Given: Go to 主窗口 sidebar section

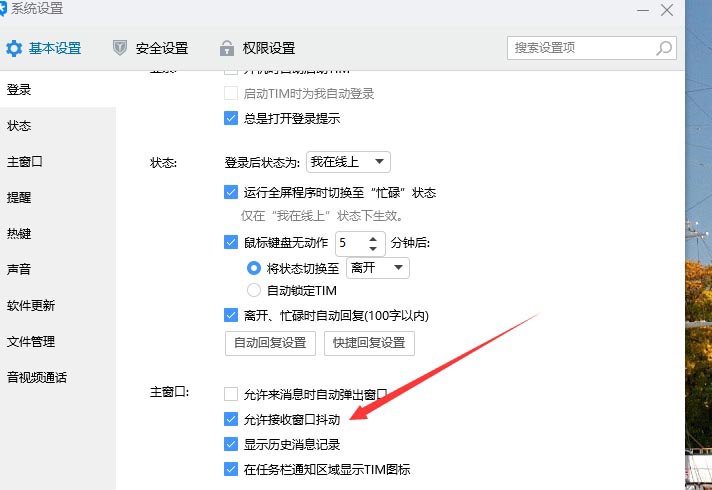Looking at the screenshot, I should pyautogui.click(x=58, y=162).
